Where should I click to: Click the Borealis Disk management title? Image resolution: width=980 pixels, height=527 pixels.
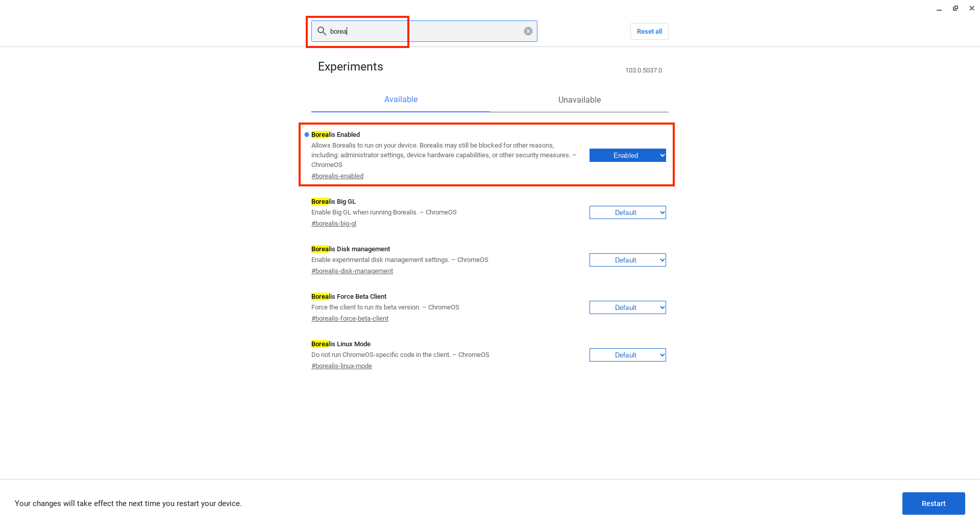pyautogui.click(x=351, y=249)
